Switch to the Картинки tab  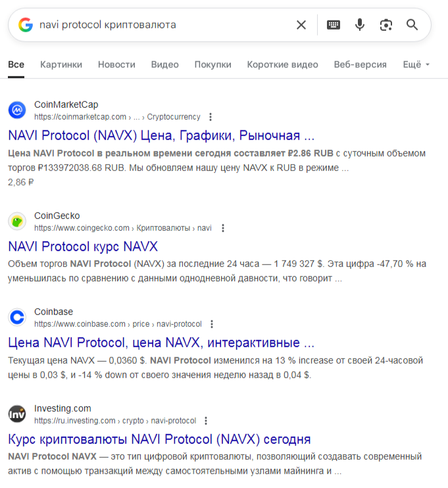pos(61,64)
